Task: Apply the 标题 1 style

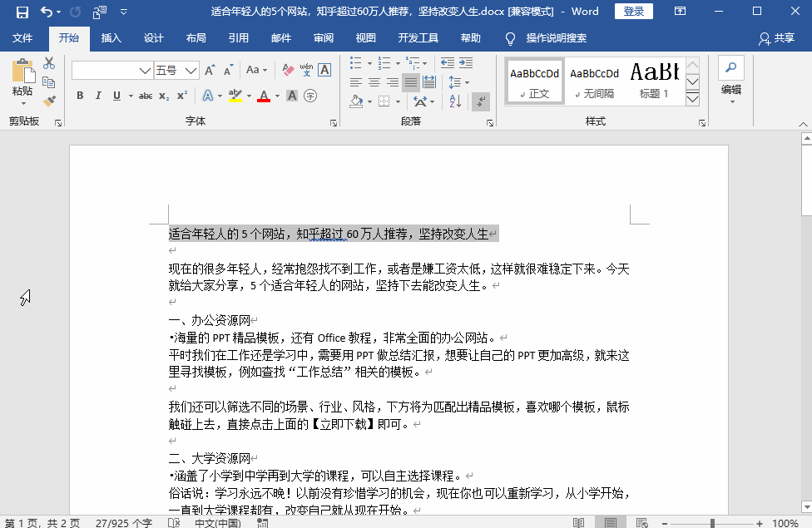Action: (655, 80)
